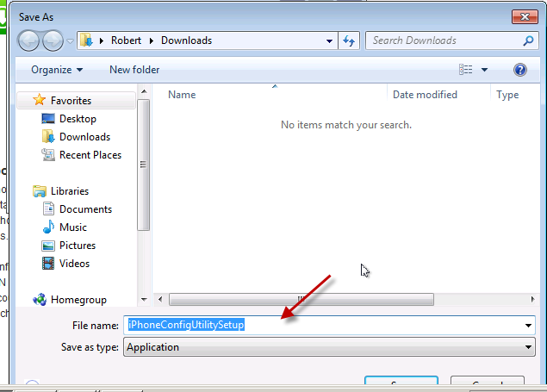This screenshot has width=547, height=392.
Task: Click the New folder button
Action: point(134,70)
